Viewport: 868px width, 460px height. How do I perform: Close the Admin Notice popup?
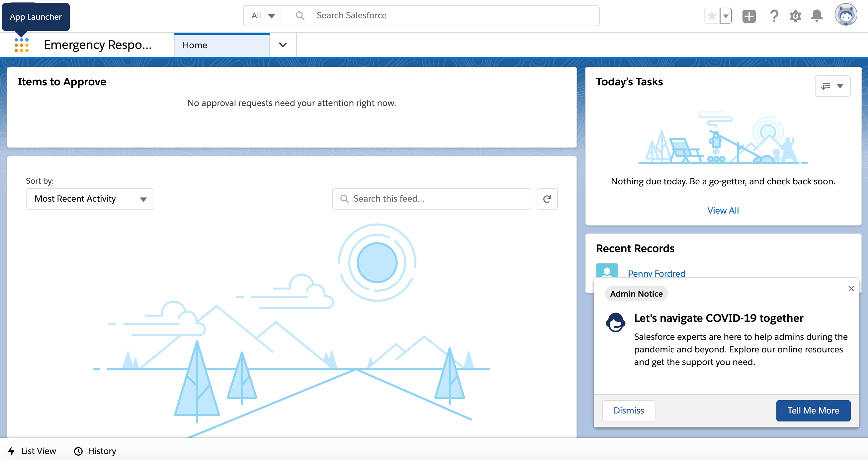851,289
